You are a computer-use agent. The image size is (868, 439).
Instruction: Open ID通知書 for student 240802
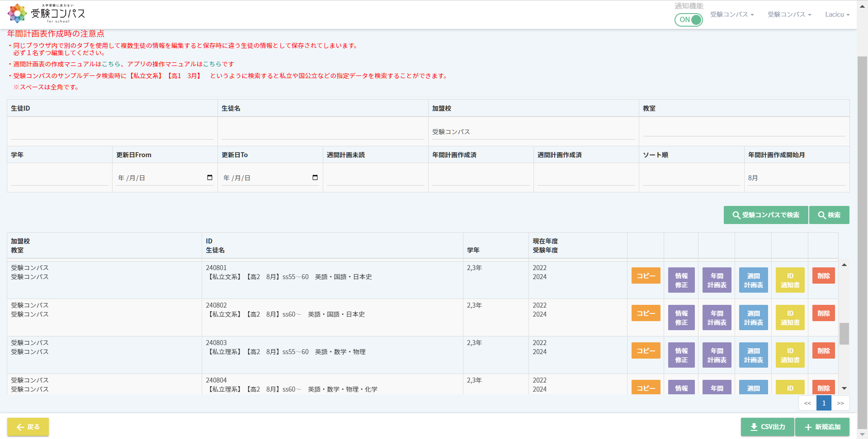pyautogui.click(x=790, y=318)
